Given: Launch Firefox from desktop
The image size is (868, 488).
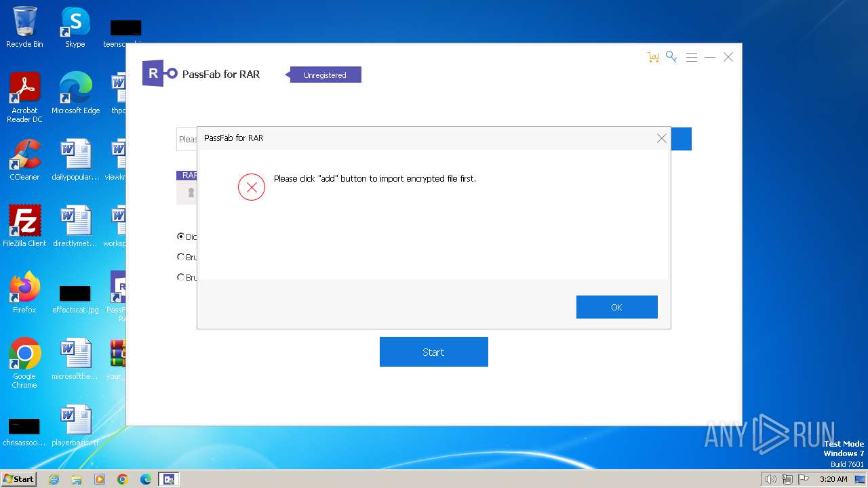Looking at the screenshot, I should point(24,293).
